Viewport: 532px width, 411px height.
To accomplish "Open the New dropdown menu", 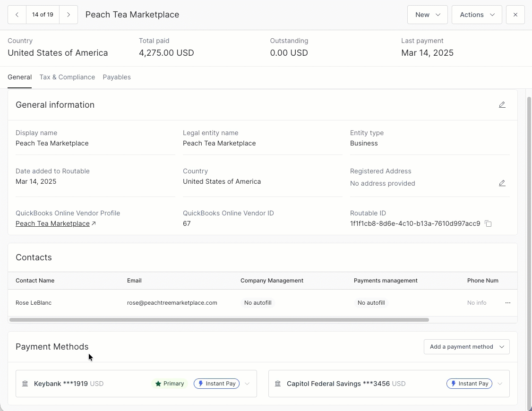I will (x=428, y=15).
